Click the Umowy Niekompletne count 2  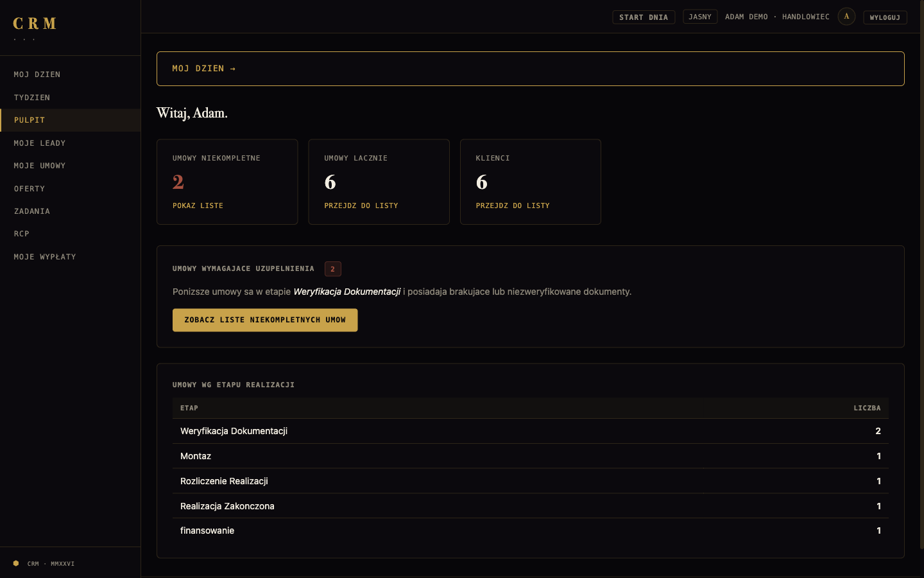178,182
